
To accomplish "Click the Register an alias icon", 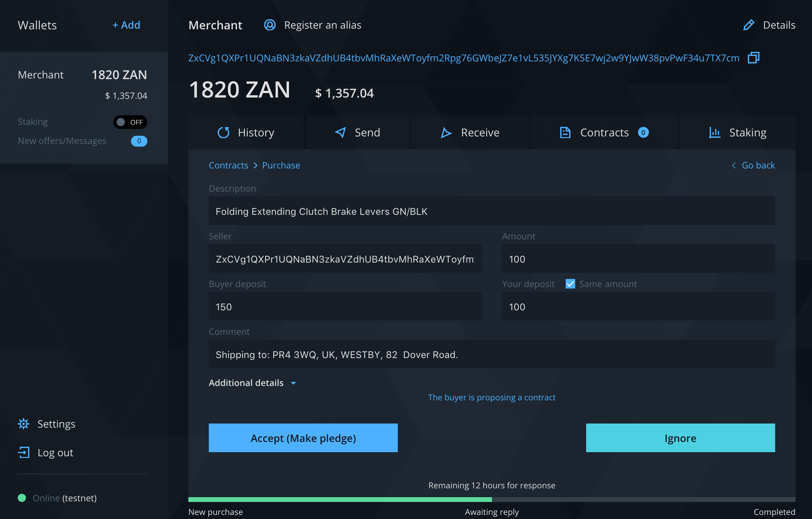I will point(270,25).
